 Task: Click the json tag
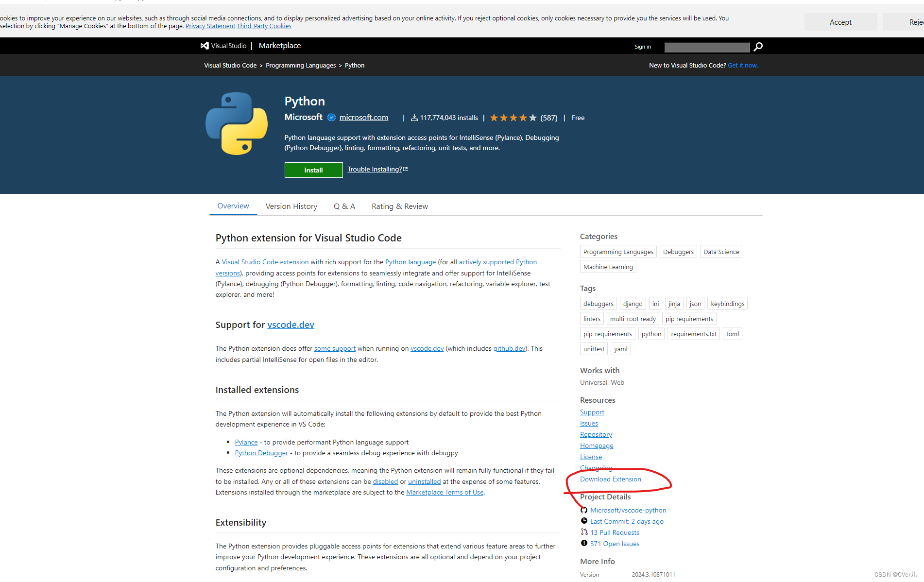[695, 304]
